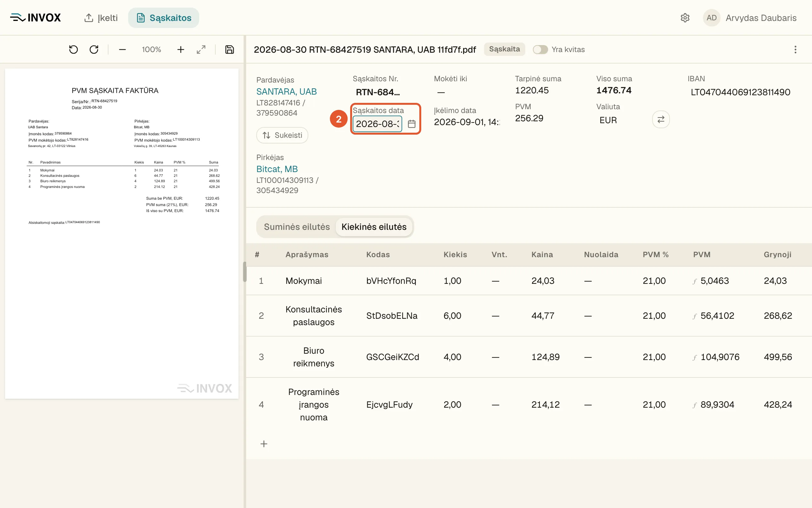Viewport: 812px width, 508px height.
Task: Click the Biuro reikmenys description cell
Action: (314, 357)
